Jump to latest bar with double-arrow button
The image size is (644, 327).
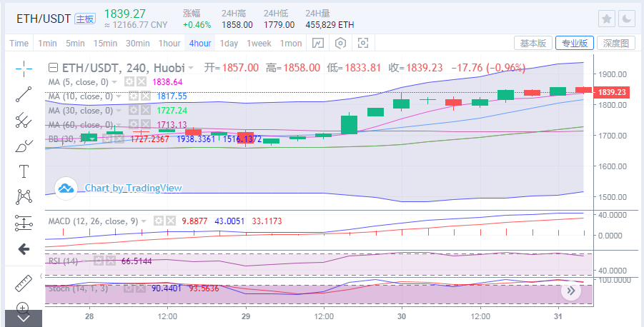[x=571, y=291]
